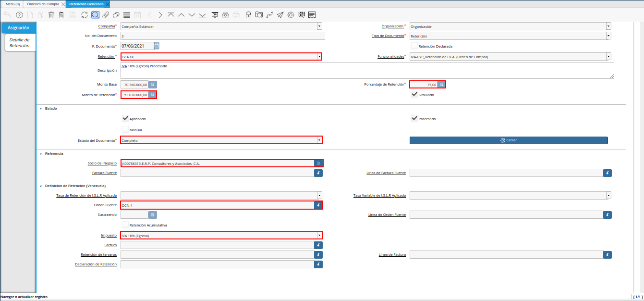Click the padlock toolbar icon
The image size is (644, 301).
click(248, 15)
